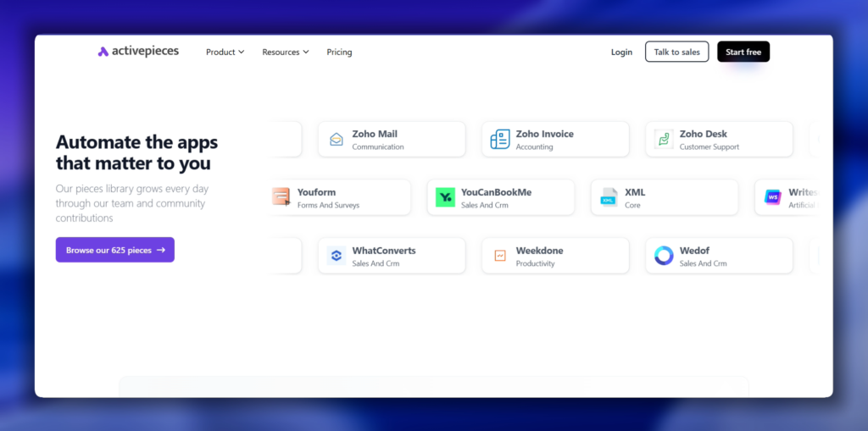Click the Wedof circular icon
Viewport: 868px width, 431px height.
[664, 256]
